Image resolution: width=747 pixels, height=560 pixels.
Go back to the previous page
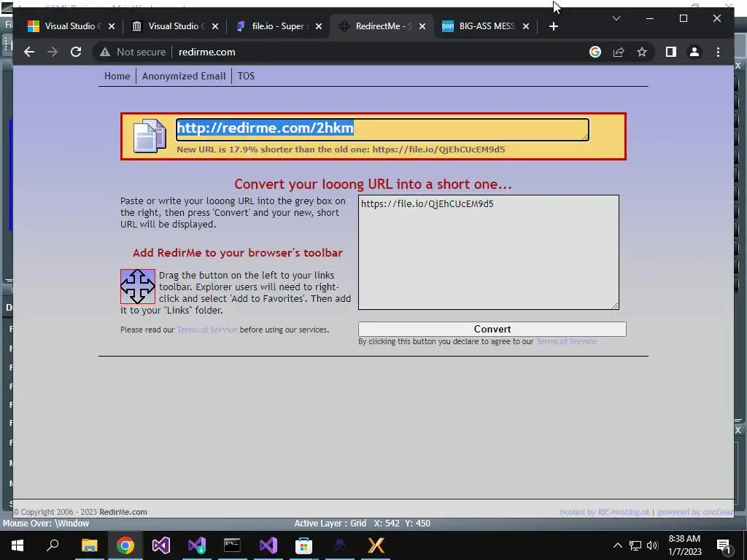29,52
